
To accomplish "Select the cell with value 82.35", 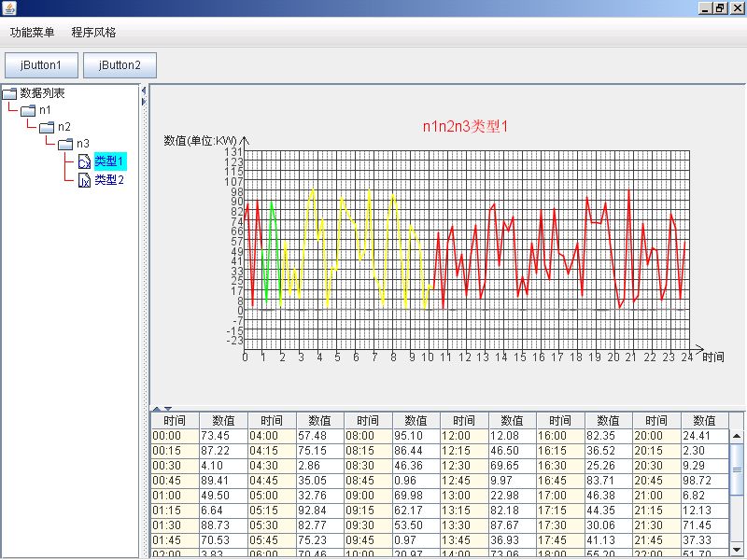I will (x=609, y=436).
